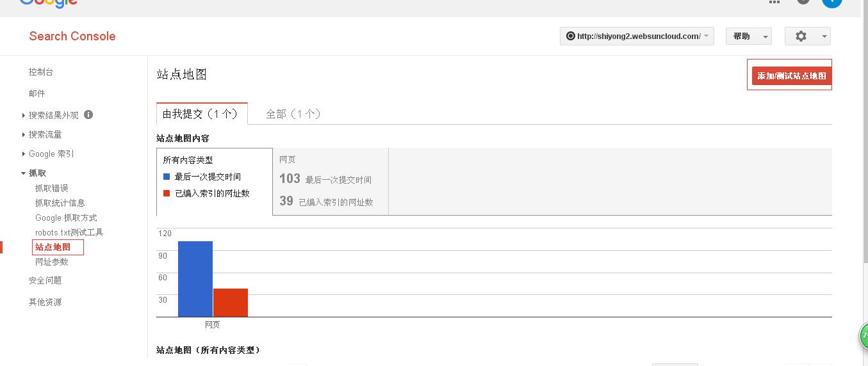Image resolution: width=868 pixels, height=366 pixels.
Task: Click the 站点地图 page heading
Action: (x=182, y=74)
